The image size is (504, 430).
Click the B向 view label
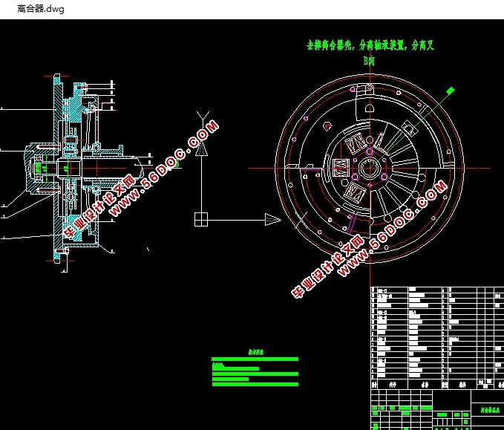pos(369,61)
